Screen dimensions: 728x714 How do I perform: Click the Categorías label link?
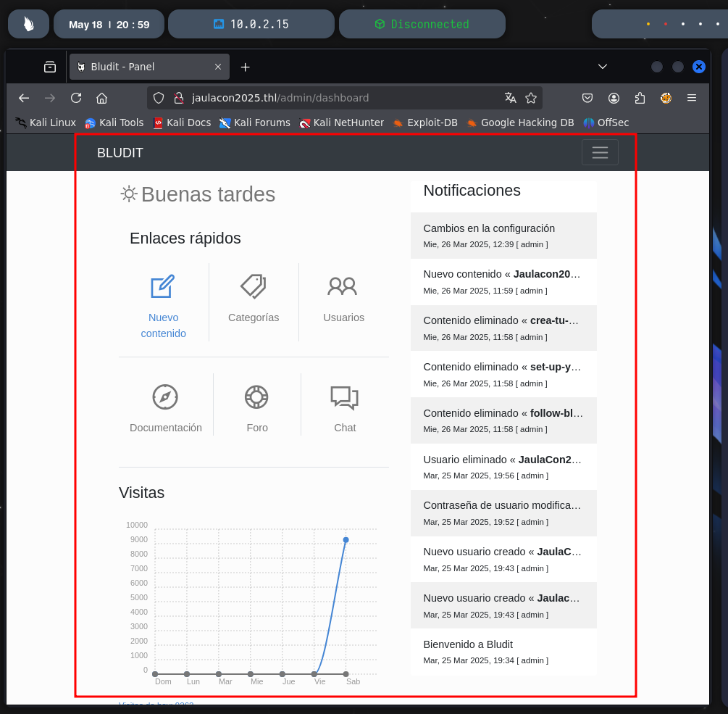pyautogui.click(x=254, y=317)
